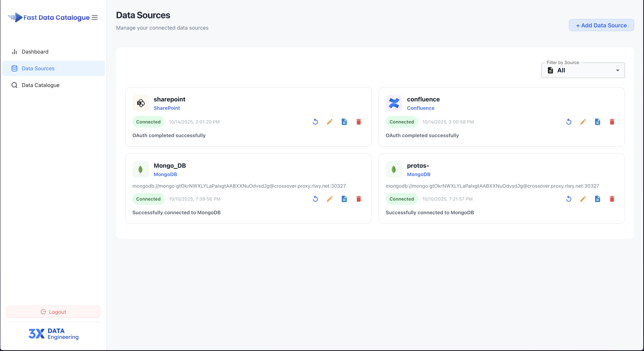
Task: Toggle the sidebar with hamburger menu
Action: coord(95,17)
